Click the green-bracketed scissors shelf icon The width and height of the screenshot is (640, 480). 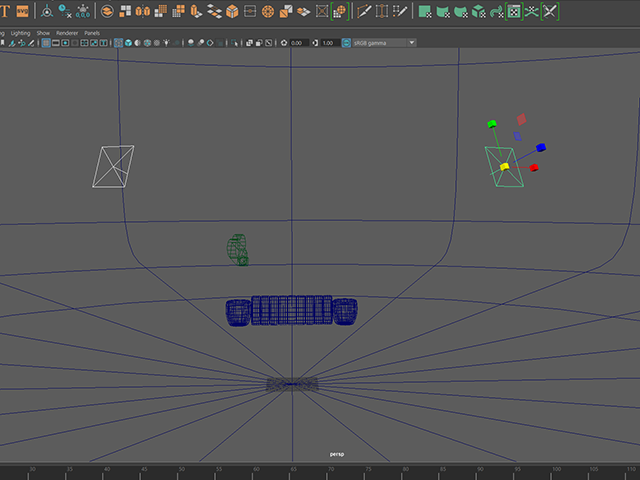[x=549, y=11]
